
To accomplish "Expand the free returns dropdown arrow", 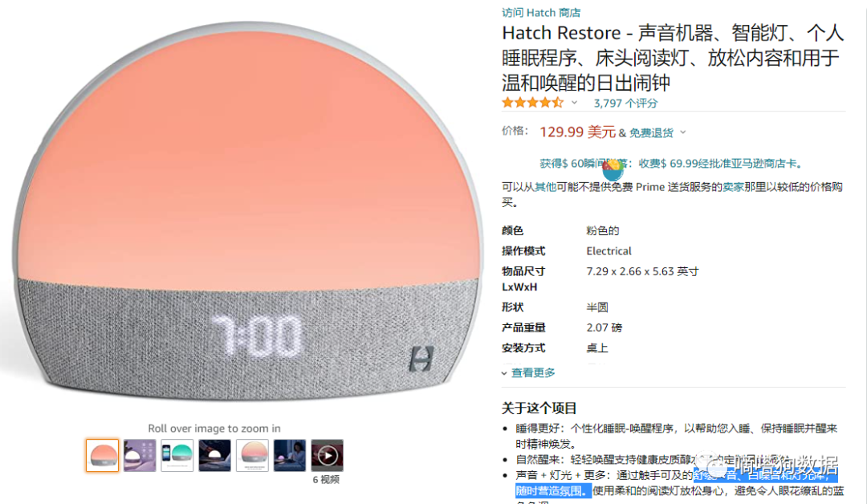I will (x=683, y=132).
